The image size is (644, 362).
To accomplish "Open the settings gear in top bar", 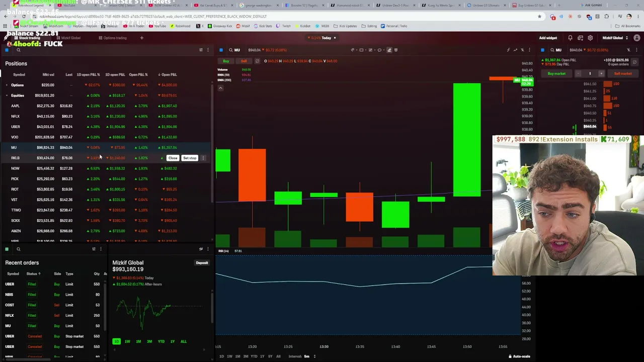I will pos(590,38).
